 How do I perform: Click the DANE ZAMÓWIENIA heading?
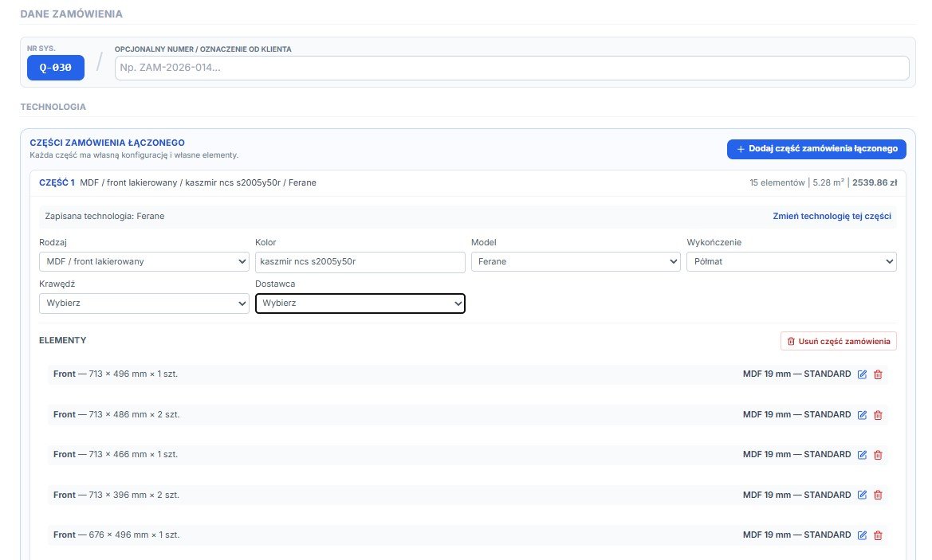[71, 14]
